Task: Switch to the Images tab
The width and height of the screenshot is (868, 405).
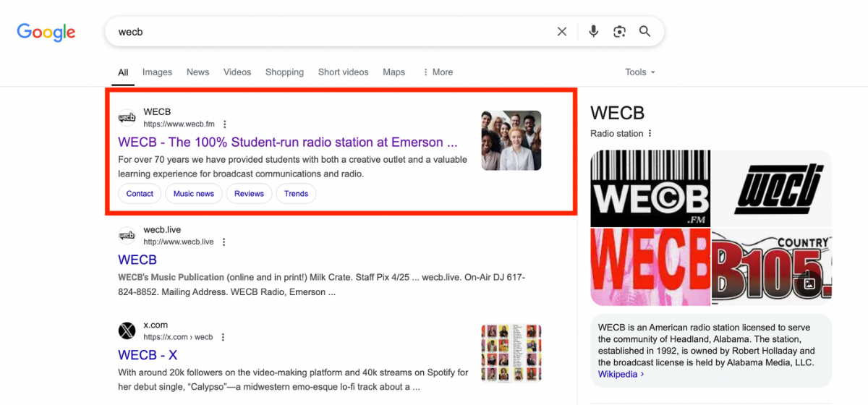Action: [157, 72]
